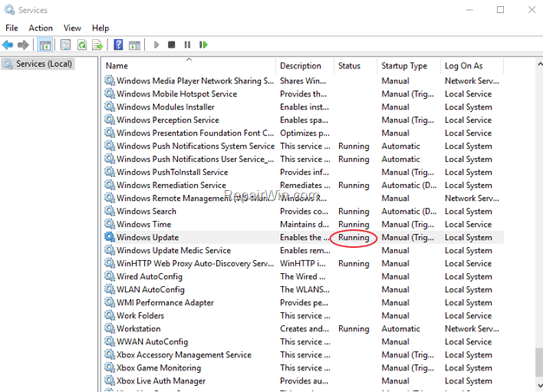
Task: Click Network Serv... for Workstation row
Action: (472, 329)
